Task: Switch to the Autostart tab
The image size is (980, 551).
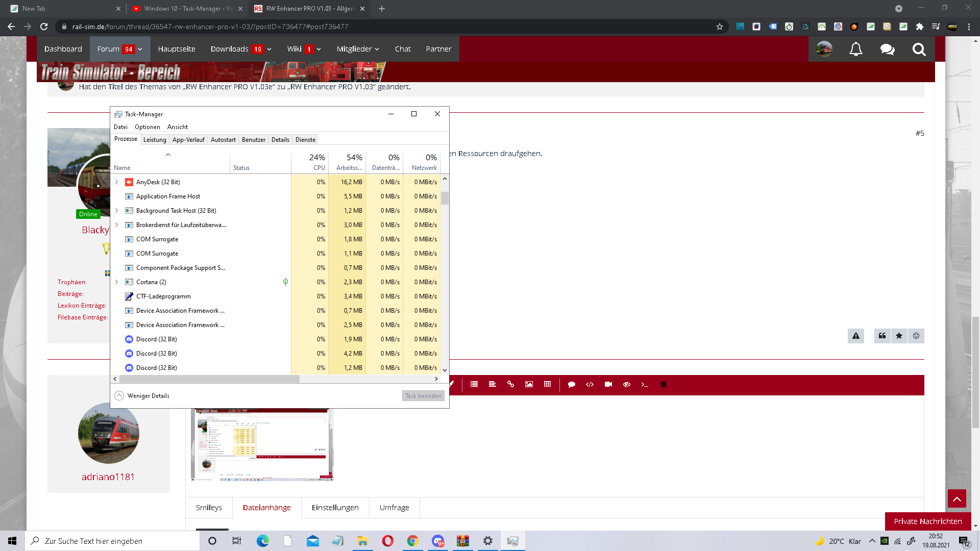Action: point(223,140)
